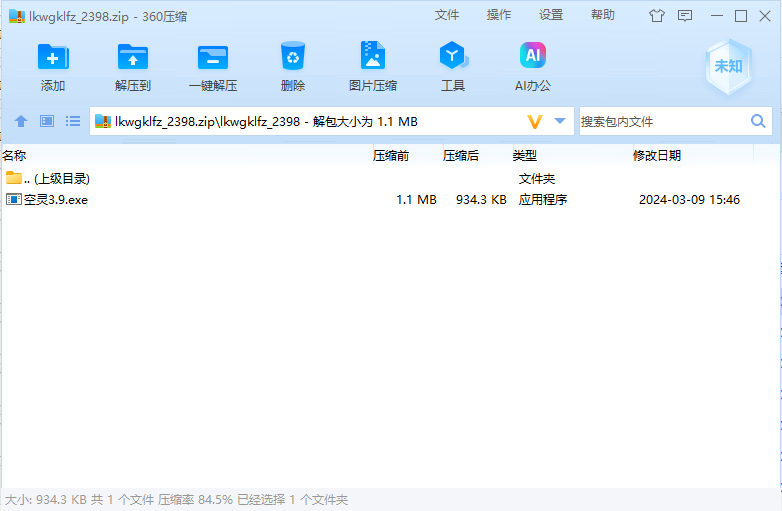This screenshot has width=782, height=511.
Task: Open the 操作 menu
Action: tap(499, 15)
